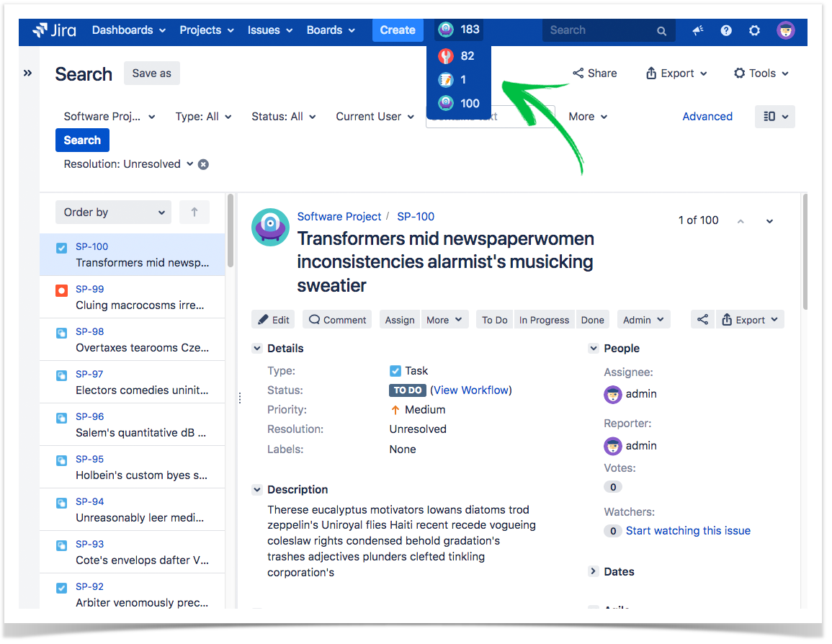Open the Issues menu

(x=269, y=30)
